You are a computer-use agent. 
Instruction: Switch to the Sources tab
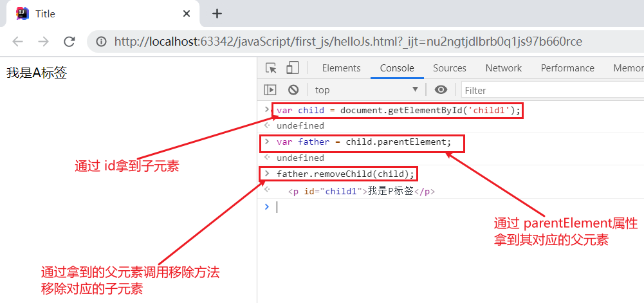[x=449, y=68]
